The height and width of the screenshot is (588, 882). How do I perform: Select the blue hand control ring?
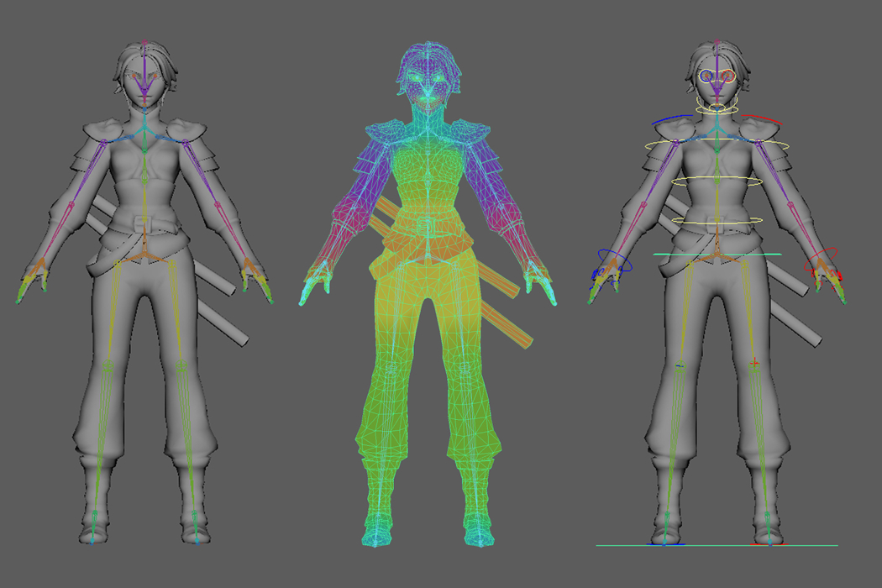point(614,261)
